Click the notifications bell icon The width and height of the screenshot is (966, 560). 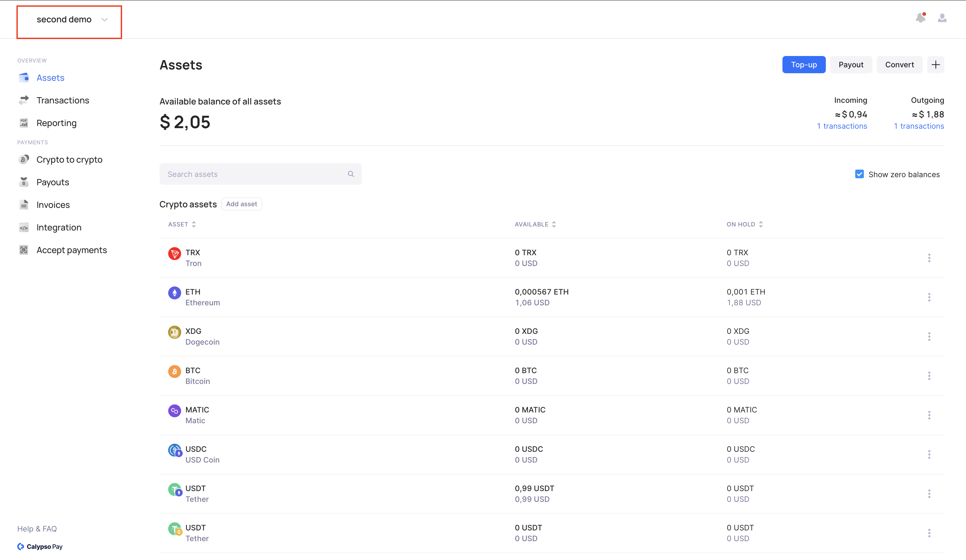click(920, 18)
